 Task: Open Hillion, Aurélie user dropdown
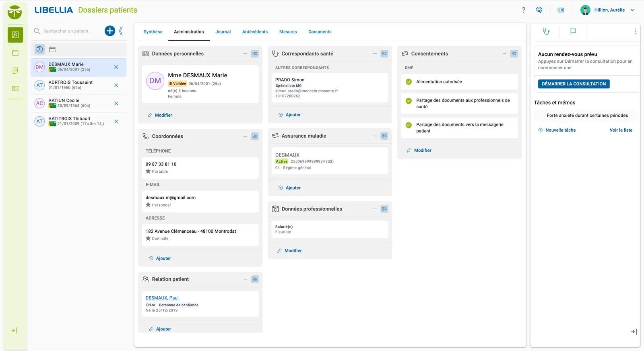[608, 10]
